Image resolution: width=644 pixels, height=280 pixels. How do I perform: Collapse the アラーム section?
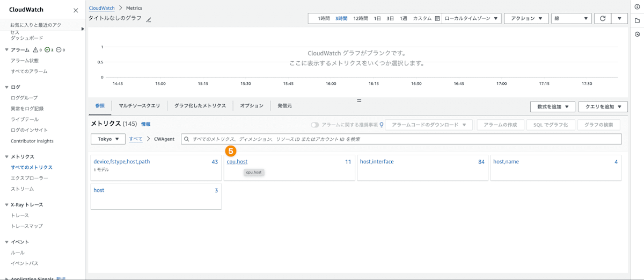tap(6, 49)
